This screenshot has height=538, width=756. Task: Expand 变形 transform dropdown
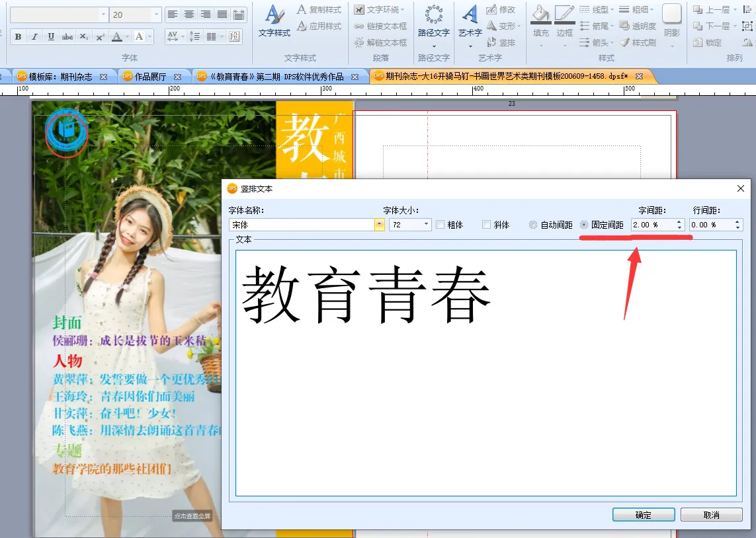coord(519,26)
